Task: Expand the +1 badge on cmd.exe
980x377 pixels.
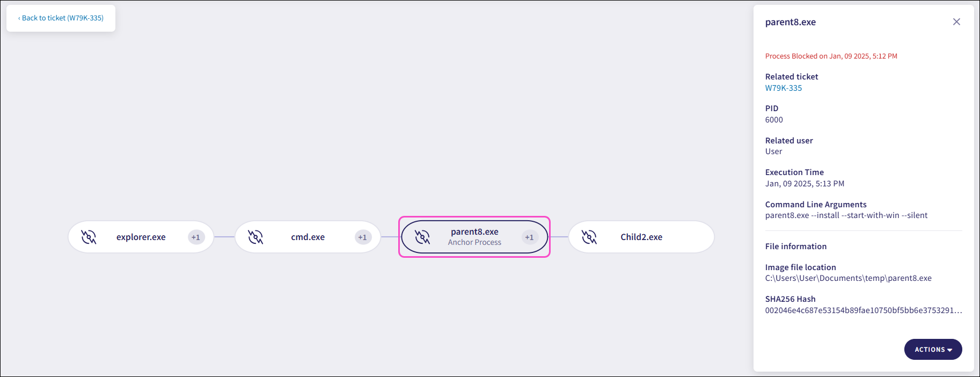Action: click(x=363, y=237)
